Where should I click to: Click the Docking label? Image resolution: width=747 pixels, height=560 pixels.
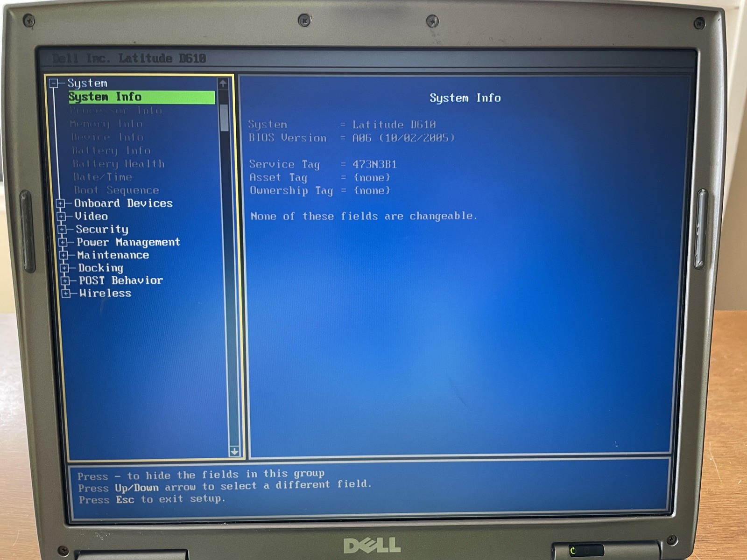click(101, 268)
